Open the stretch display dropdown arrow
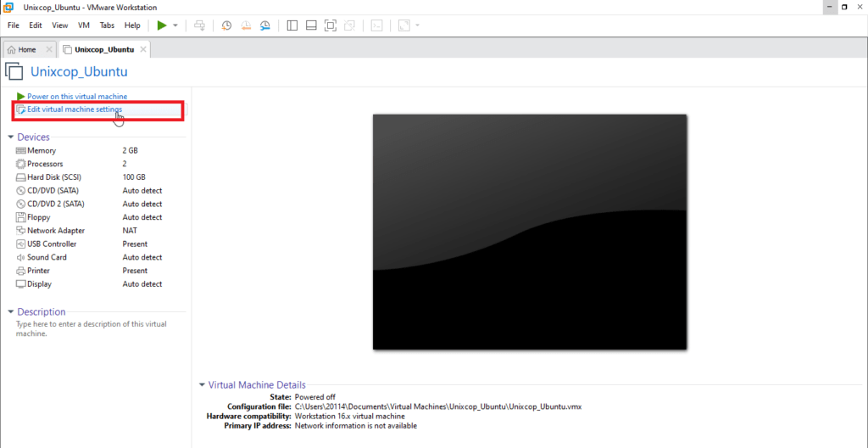868x448 pixels. pos(417,25)
